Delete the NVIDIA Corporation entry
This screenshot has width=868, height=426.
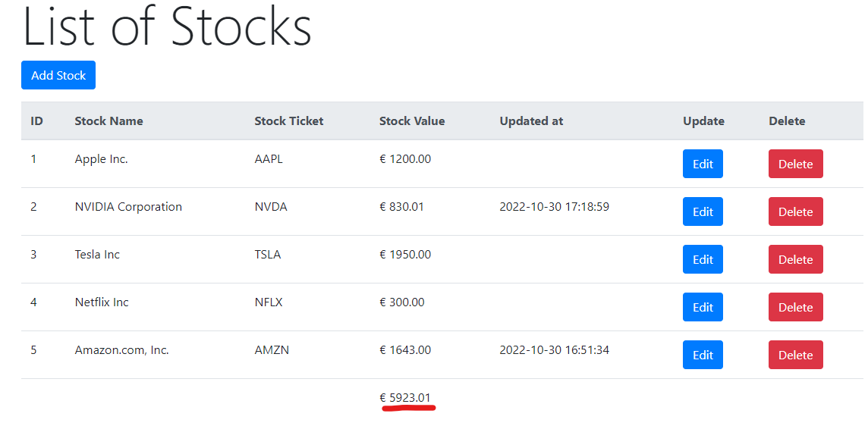pos(795,211)
